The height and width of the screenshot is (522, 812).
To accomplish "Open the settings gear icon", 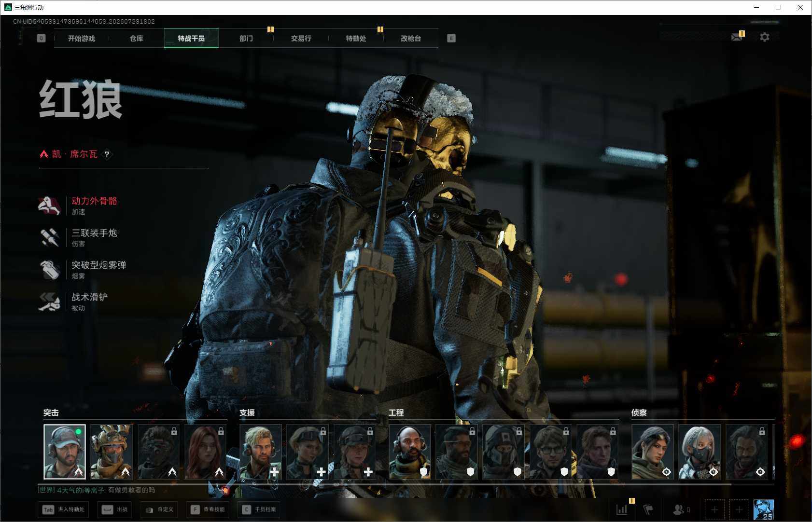I will pyautogui.click(x=765, y=37).
